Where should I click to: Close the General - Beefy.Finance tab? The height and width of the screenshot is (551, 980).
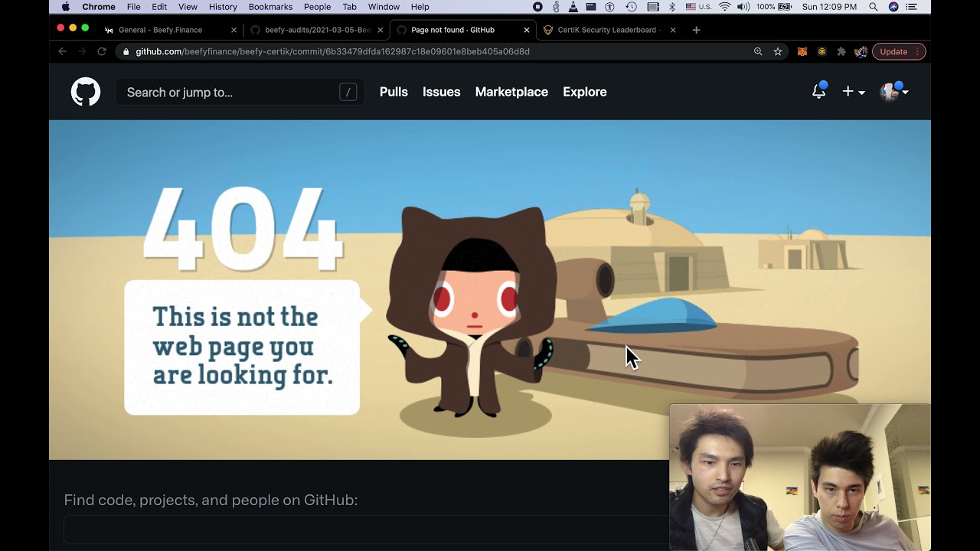pos(234,30)
